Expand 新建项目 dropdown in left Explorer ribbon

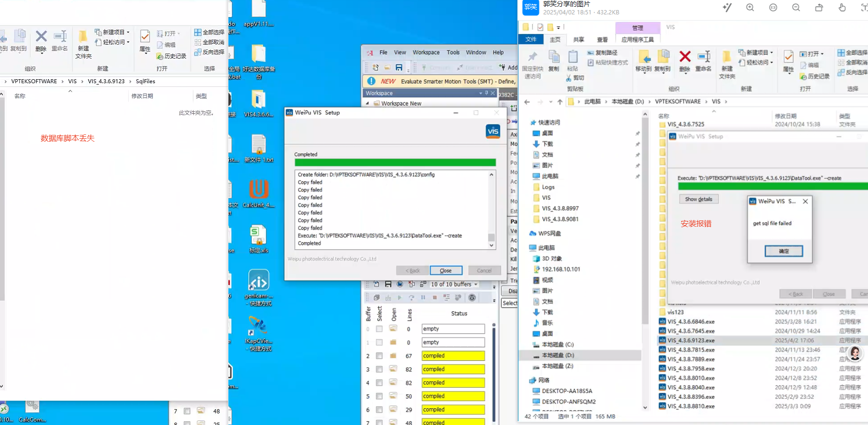128,32
